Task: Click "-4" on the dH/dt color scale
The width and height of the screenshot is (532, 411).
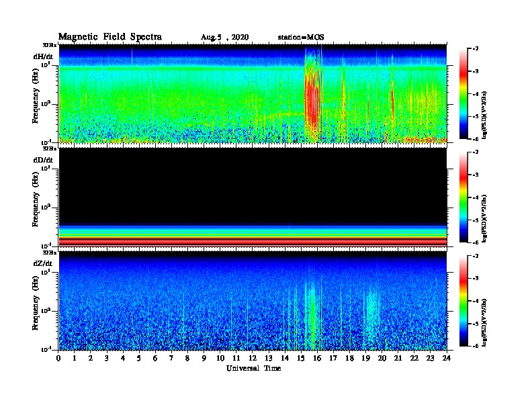Action: (x=476, y=94)
